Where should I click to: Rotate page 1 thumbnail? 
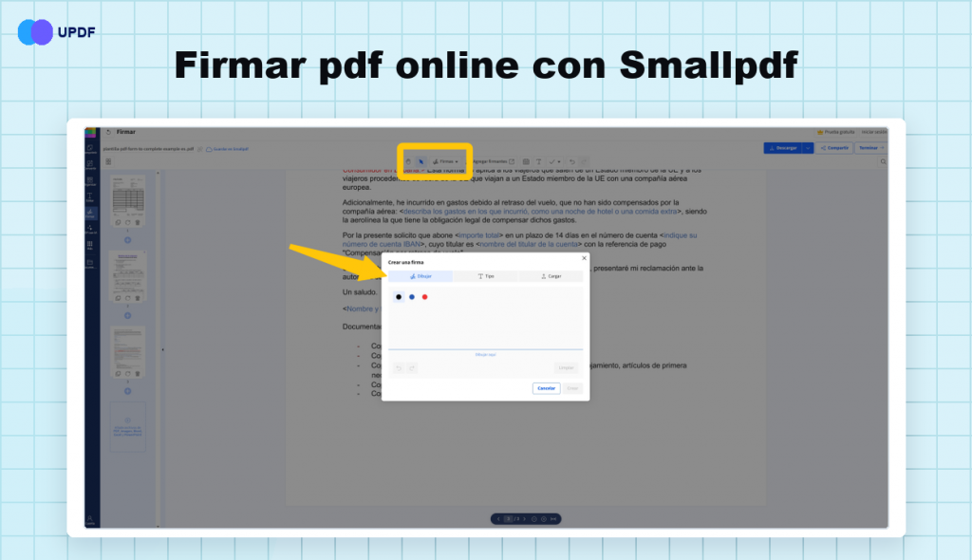[128, 223]
